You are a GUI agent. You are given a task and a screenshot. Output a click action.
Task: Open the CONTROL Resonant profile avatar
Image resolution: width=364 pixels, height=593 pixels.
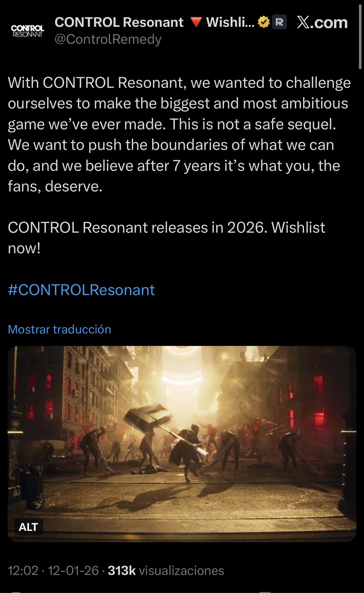[27, 31]
